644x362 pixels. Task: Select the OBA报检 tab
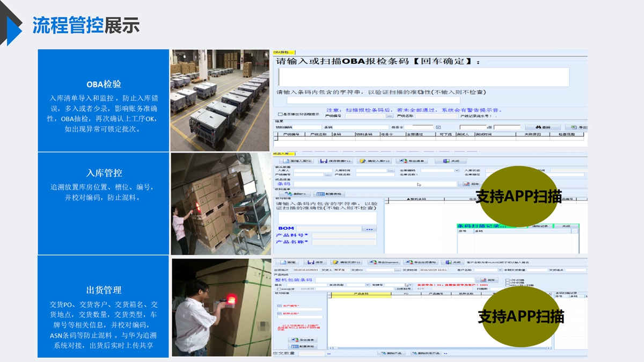[x=284, y=53]
